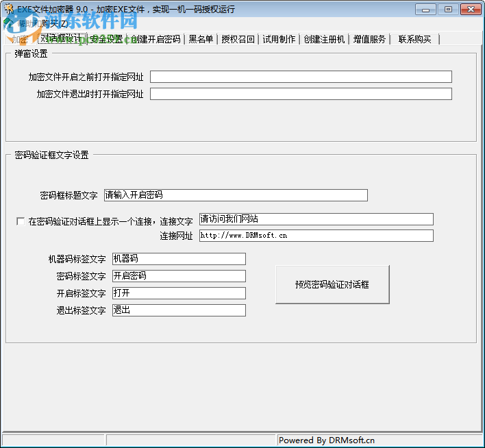Click the 连接文字 input field
Viewport: 485px width, 448px height.
coord(316,219)
